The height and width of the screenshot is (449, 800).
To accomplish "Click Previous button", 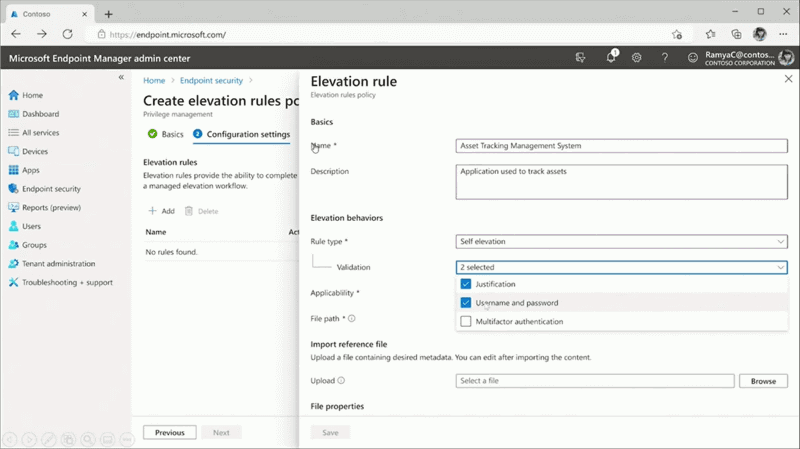I will (169, 433).
